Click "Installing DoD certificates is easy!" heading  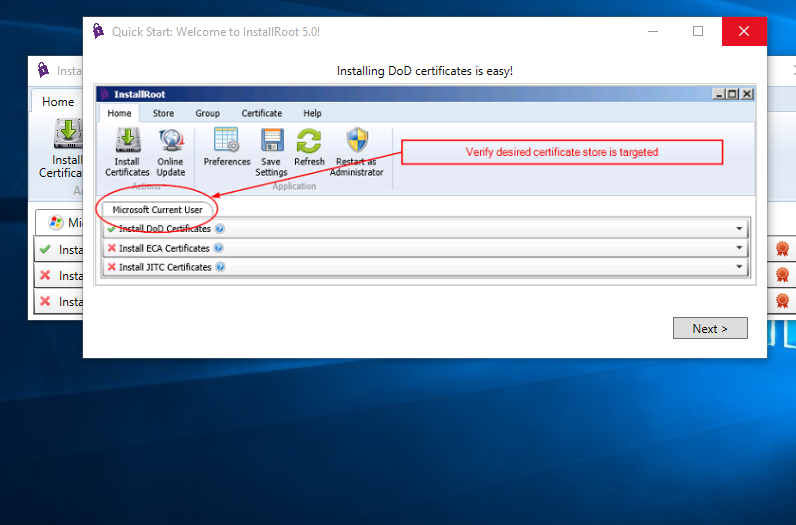coord(425,71)
